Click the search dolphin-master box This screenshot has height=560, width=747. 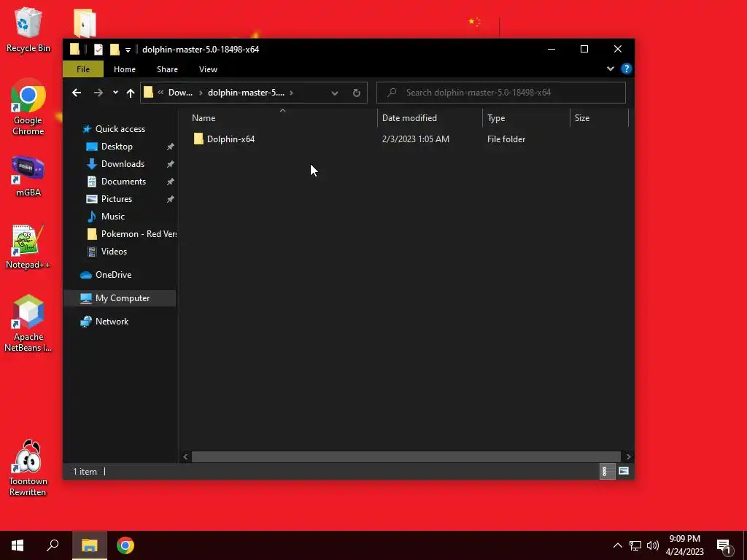click(500, 93)
